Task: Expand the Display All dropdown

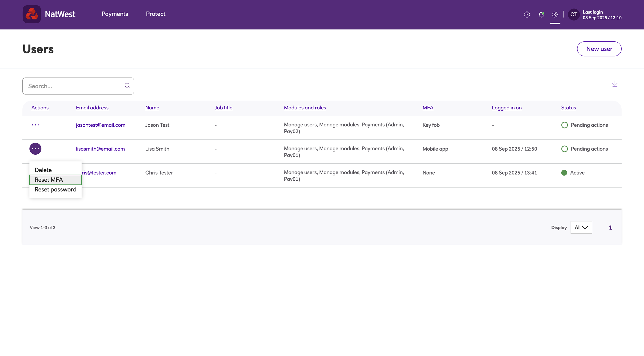Action: [x=581, y=228]
